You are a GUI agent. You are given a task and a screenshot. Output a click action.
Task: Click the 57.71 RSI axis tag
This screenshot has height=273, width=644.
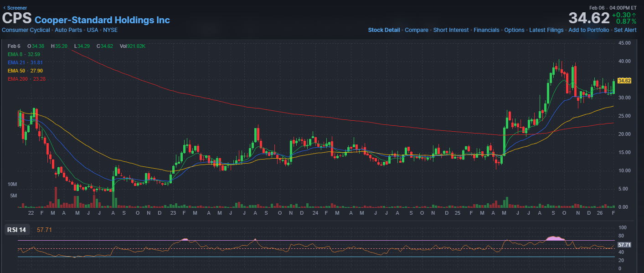(x=624, y=245)
